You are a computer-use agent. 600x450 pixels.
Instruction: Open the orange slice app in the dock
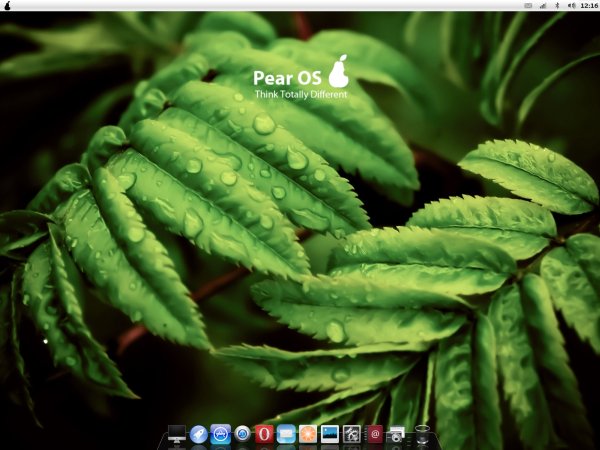click(x=308, y=434)
